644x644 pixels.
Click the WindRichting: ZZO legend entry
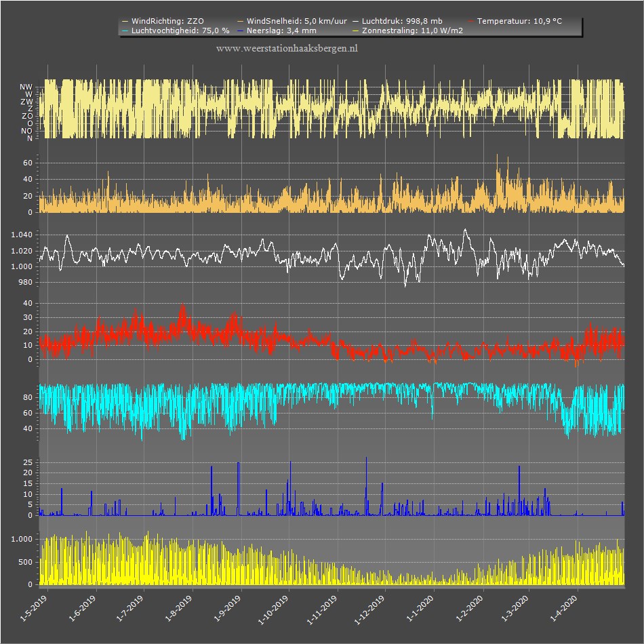pos(163,21)
